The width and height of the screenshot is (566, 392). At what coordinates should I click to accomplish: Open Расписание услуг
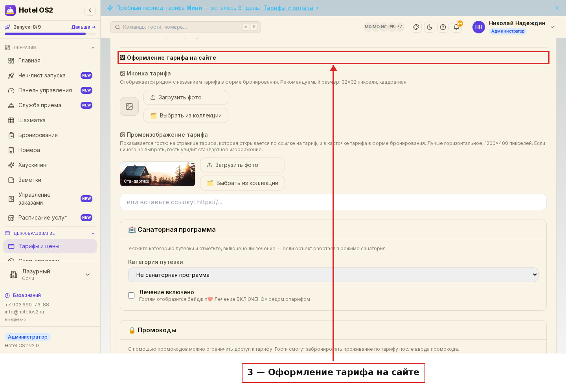(x=50, y=218)
